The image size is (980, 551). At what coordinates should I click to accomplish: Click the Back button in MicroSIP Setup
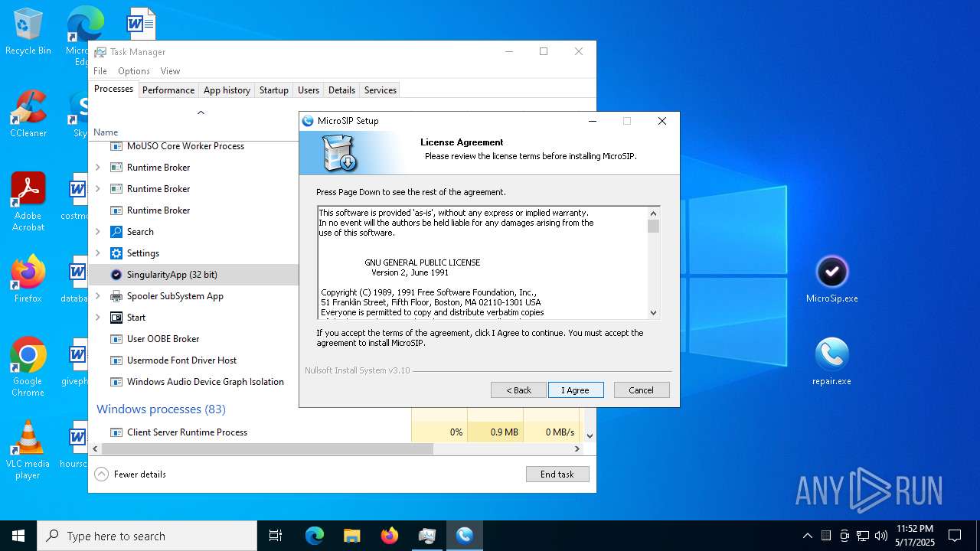pos(518,390)
